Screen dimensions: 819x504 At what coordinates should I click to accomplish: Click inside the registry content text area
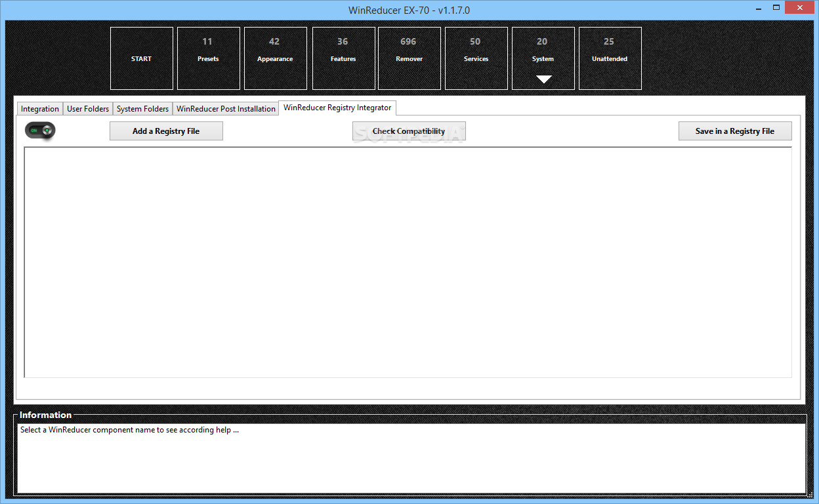tap(408, 262)
